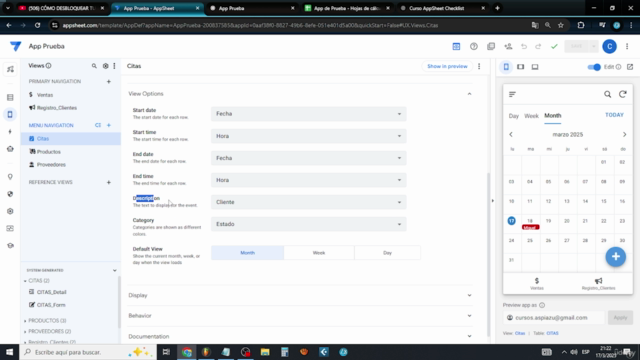Click TODAY in the preview calendar

614,115
